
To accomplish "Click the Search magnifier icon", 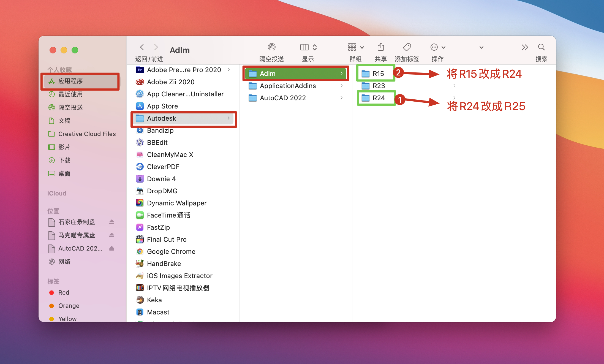I will [541, 47].
